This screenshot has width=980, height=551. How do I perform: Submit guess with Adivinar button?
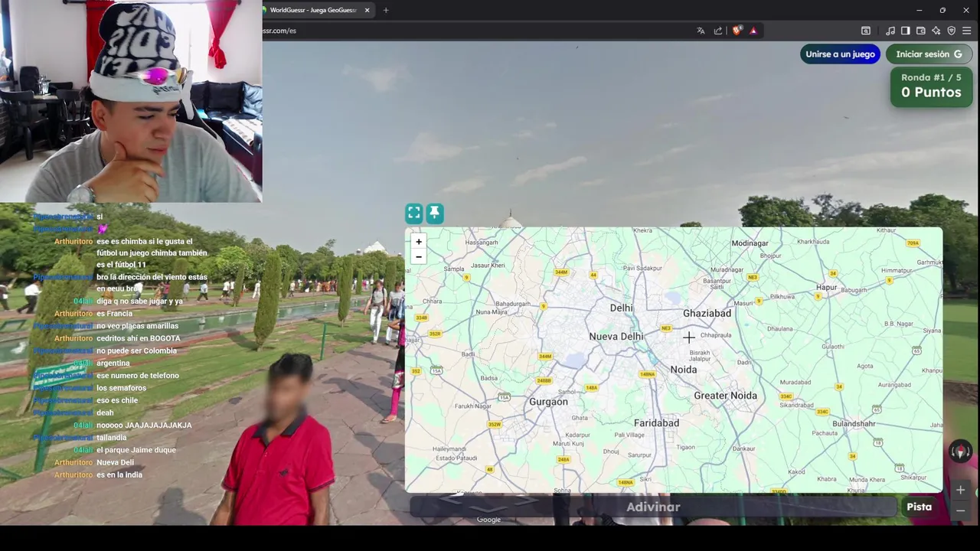click(x=653, y=507)
